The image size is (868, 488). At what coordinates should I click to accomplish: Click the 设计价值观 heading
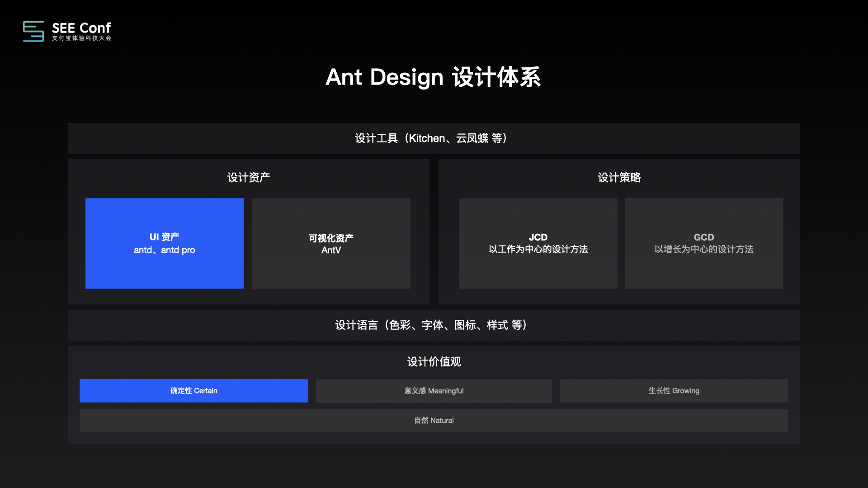click(434, 362)
